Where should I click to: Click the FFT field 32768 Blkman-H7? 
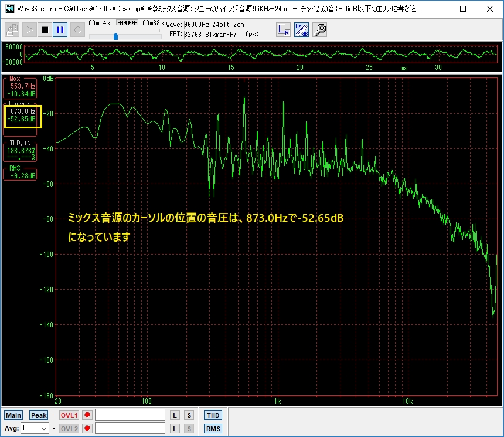pyautogui.click(x=212, y=35)
